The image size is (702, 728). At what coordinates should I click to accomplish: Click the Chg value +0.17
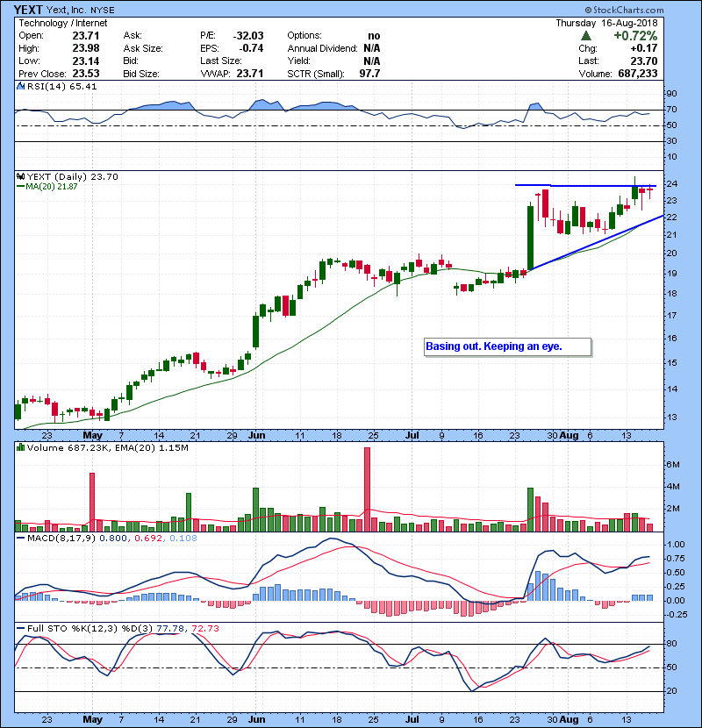coord(644,48)
